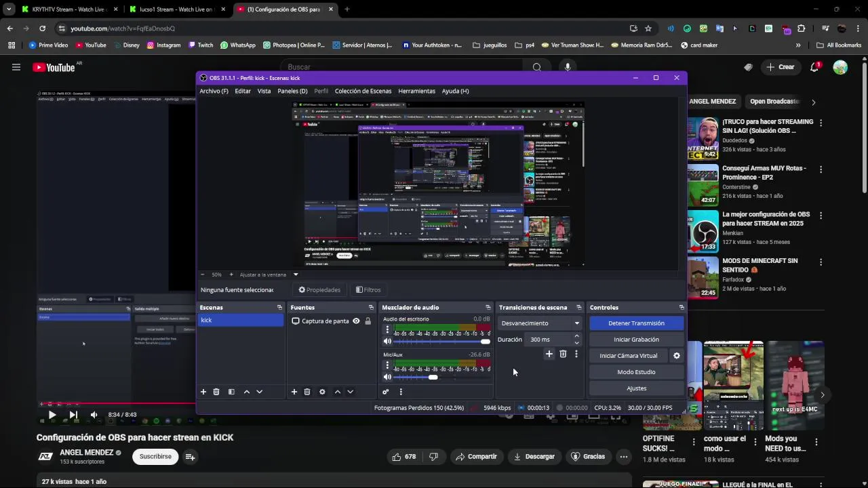Open options for MODS DE MINECRAFT SIN SENTIDO video
Screen dimensions: 868x488
pos(821,262)
